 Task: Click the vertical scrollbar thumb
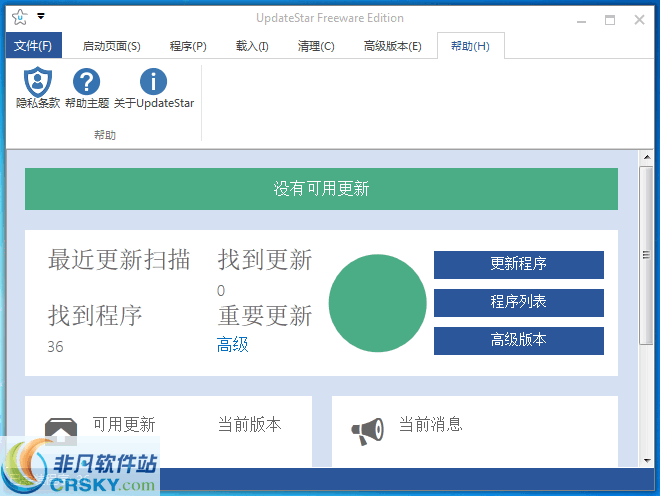pos(647,255)
